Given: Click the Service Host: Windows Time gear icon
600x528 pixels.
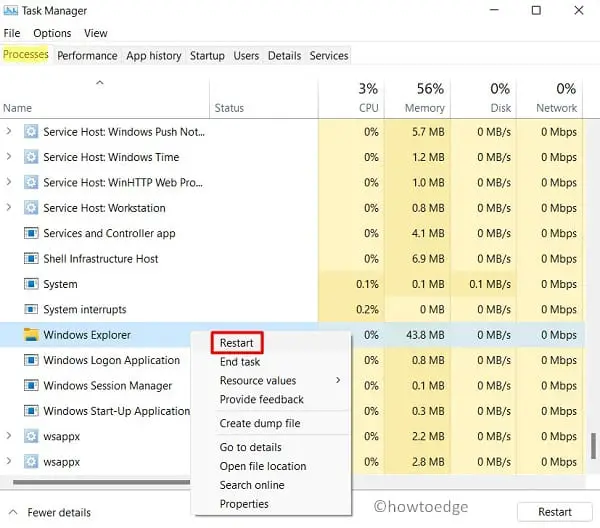Looking at the screenshot, I should 30,157.
